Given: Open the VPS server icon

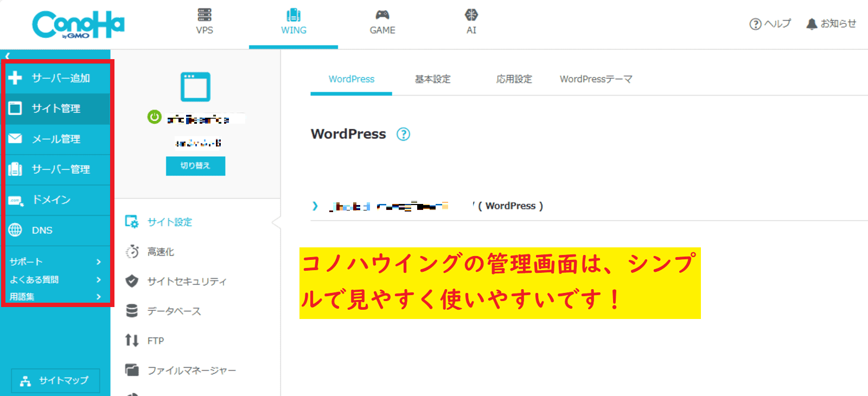Looking at the screenshot, I should 205,15.
